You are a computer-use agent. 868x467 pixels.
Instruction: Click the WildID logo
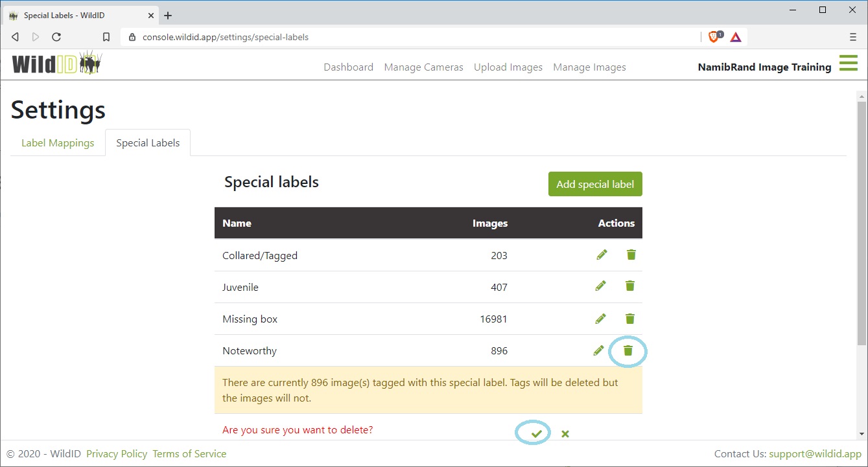coord(56,63)
